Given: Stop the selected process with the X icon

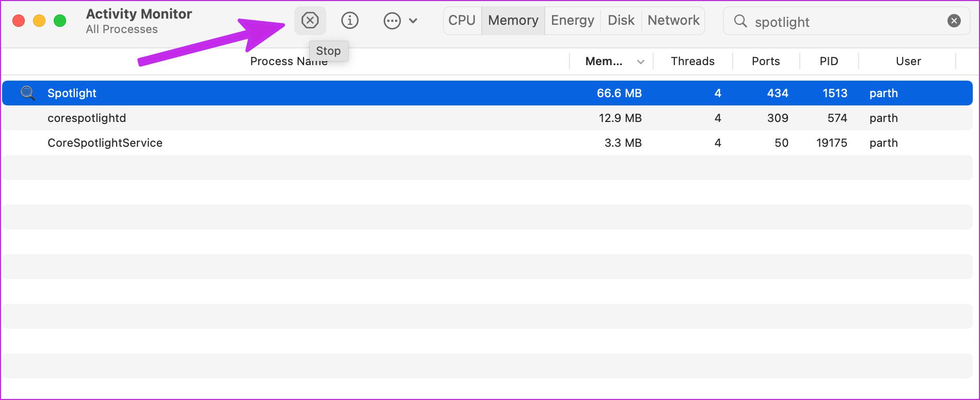Looking at the screenshot, I should tap(310, 21).
